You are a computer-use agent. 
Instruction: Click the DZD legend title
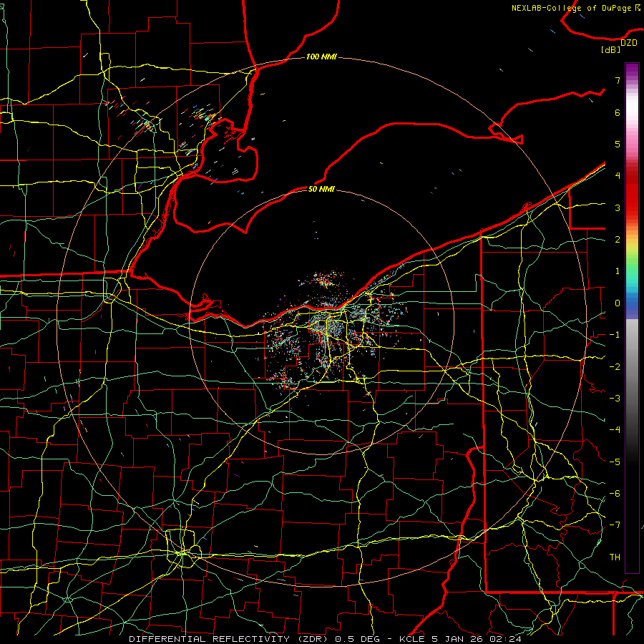(x=628, y=43)
